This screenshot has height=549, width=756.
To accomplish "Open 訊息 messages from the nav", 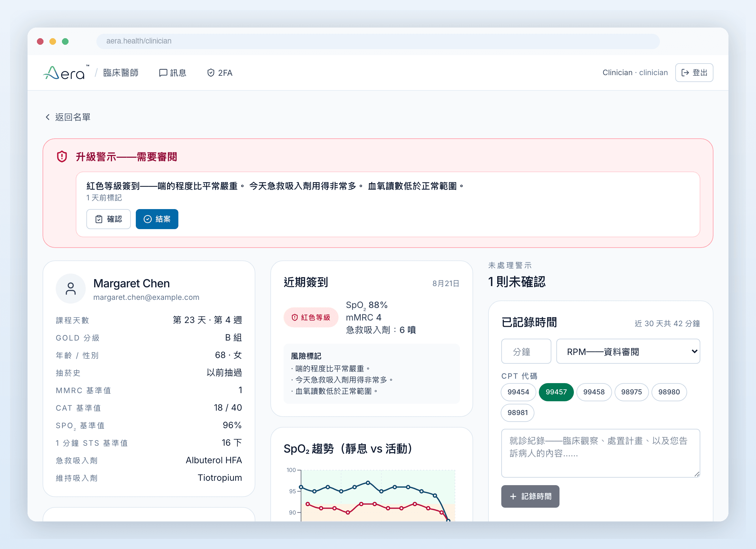I will 173,73.
